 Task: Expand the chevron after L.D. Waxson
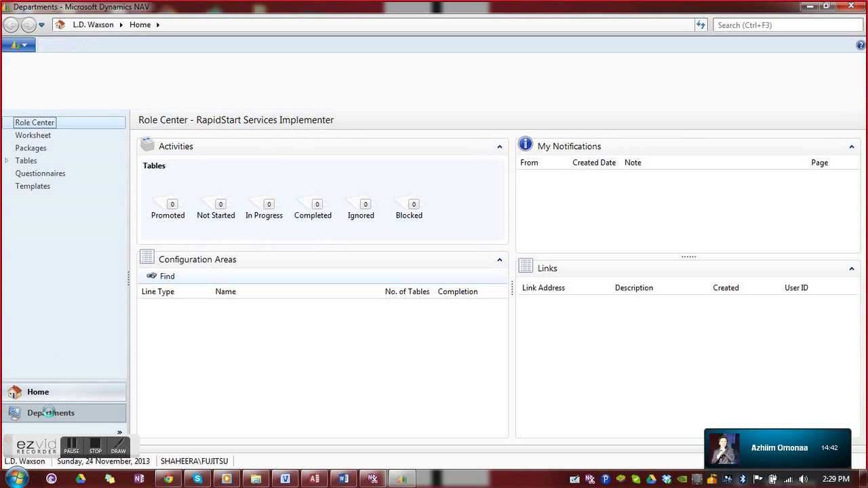coord(121,25)
